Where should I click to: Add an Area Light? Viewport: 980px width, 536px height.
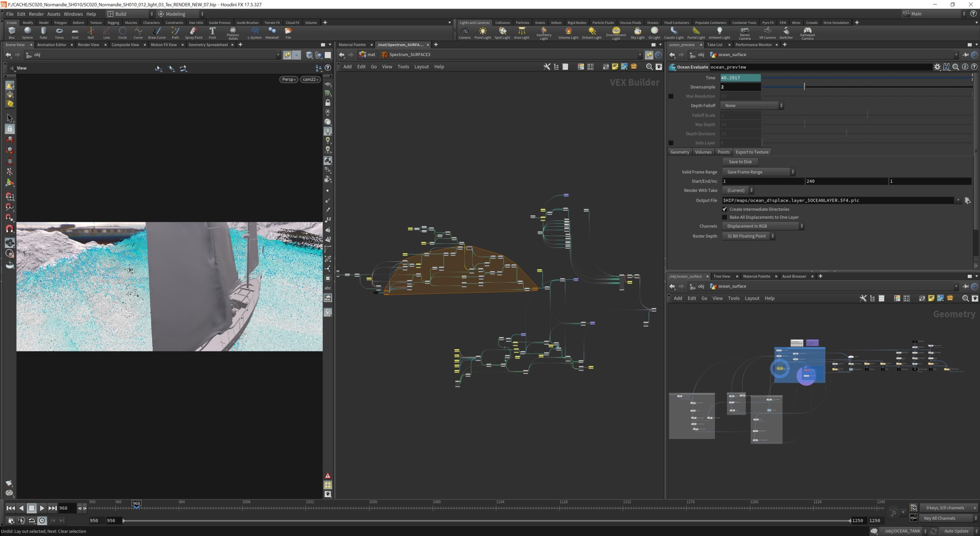(x=521, y=33)
